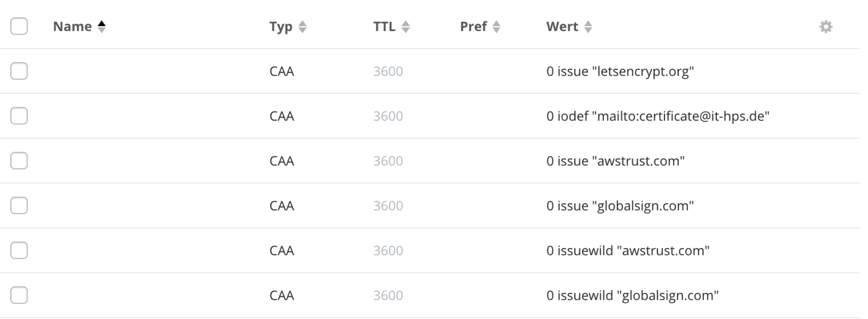
Task: Click the Name column header label
Action: point(73,26)
